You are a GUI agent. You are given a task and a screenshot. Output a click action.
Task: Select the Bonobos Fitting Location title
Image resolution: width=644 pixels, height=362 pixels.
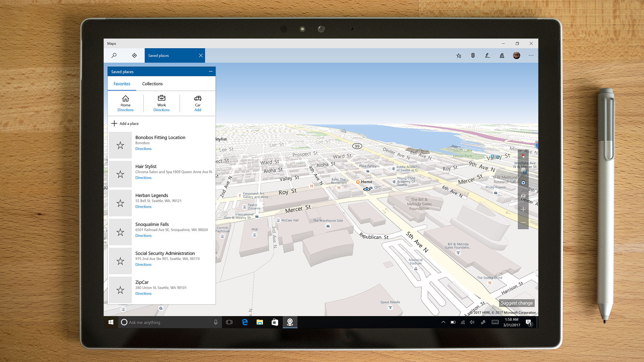coord(160,137)
